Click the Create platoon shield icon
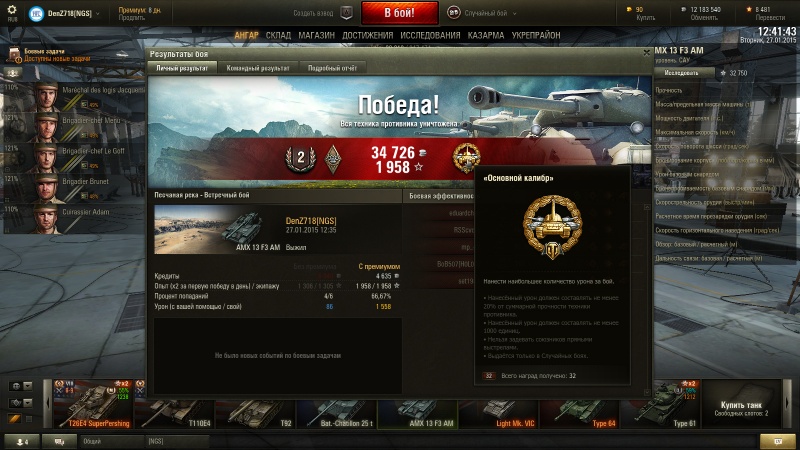This screenshot has width=800, height=450. coord(346,13)
